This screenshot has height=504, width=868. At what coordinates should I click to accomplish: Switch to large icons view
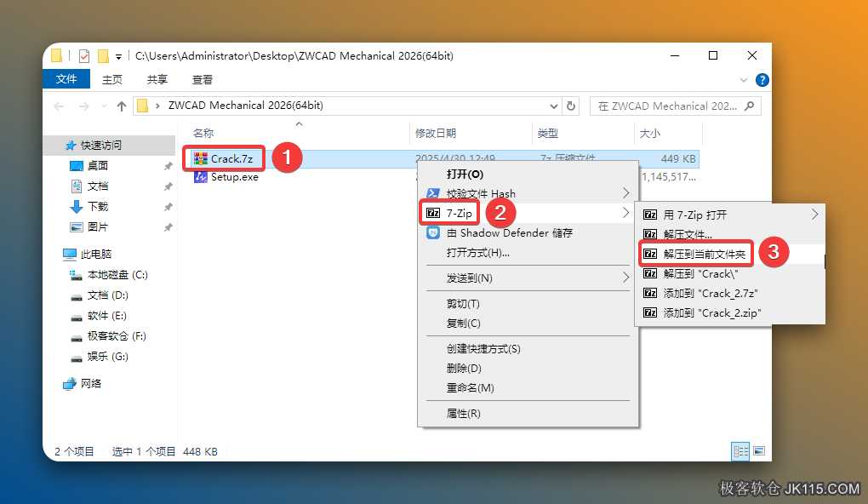point(759,451)
